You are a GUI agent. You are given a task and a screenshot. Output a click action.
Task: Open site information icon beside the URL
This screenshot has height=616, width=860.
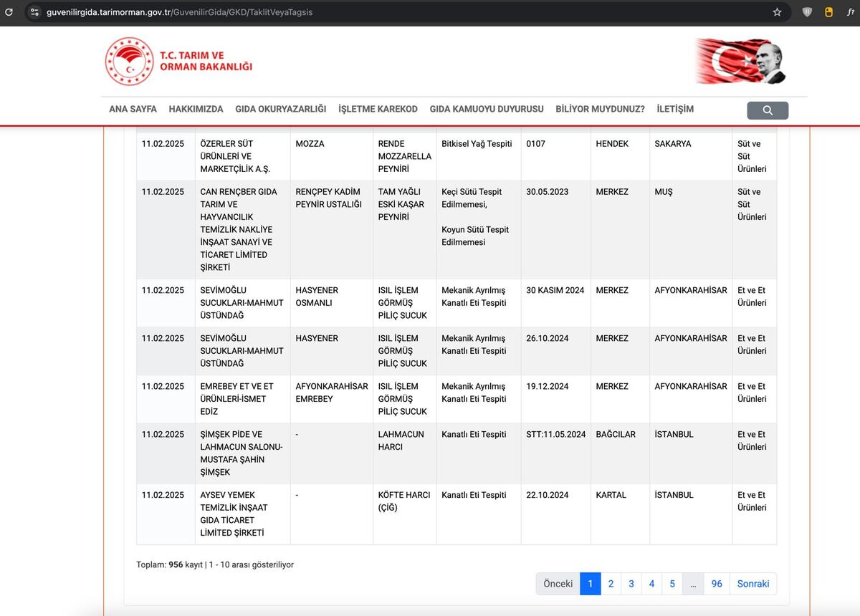point(34,12)
